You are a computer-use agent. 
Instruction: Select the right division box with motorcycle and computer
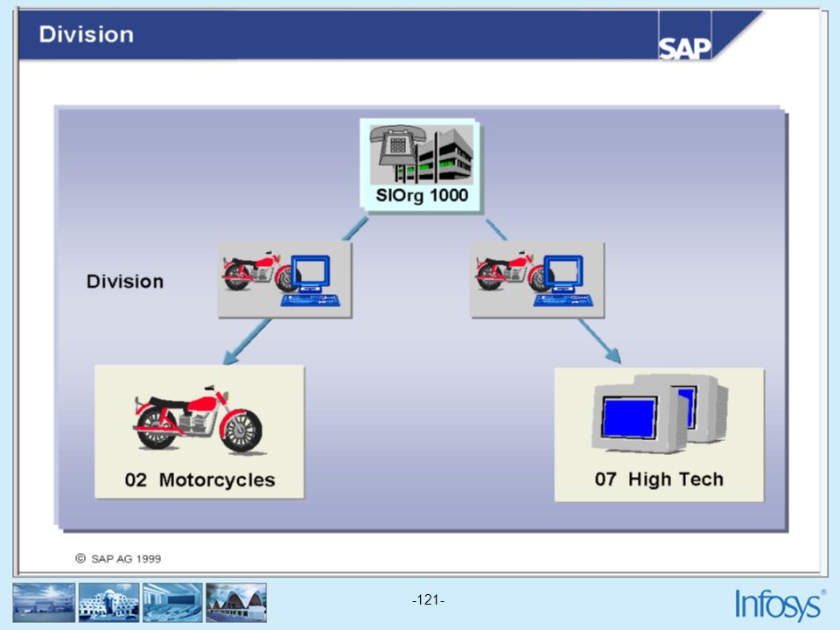[537, 280]
